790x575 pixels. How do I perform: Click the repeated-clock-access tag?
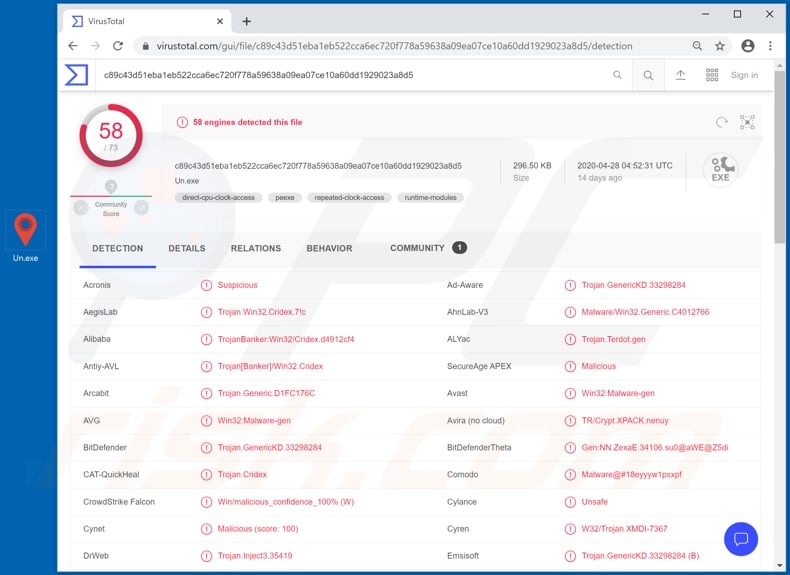click(x=349, y=198)
